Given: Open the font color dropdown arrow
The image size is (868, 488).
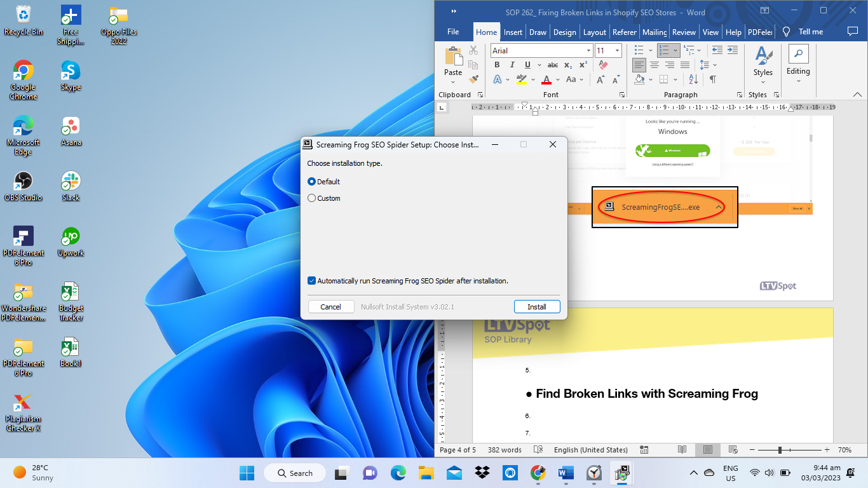Looking at the screenshot, I should [x=558, y=79].
